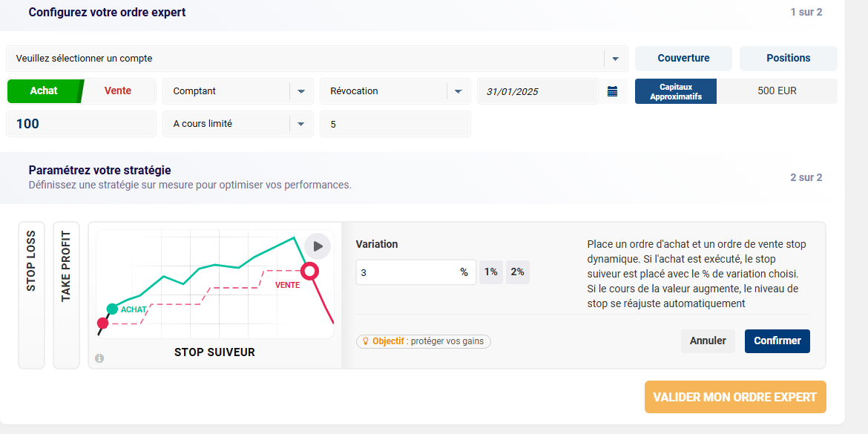Click Valider mon ordre expert button
Viewport: 868px width, 434px height.
tap(734, 398)
